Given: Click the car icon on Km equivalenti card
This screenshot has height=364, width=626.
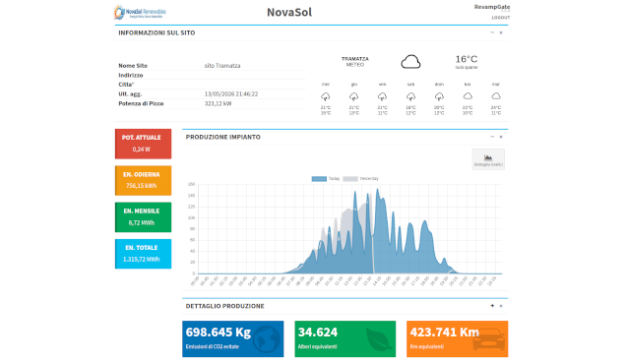Looking at the screenshot, I should (489, 339).
